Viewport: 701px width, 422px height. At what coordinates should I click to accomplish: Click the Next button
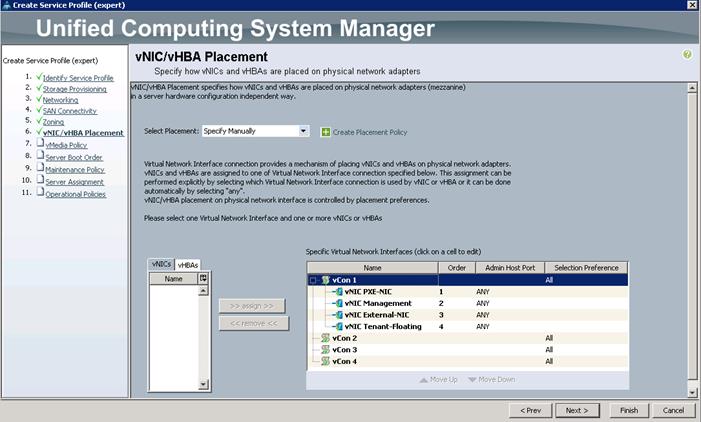tap(577, 410)
